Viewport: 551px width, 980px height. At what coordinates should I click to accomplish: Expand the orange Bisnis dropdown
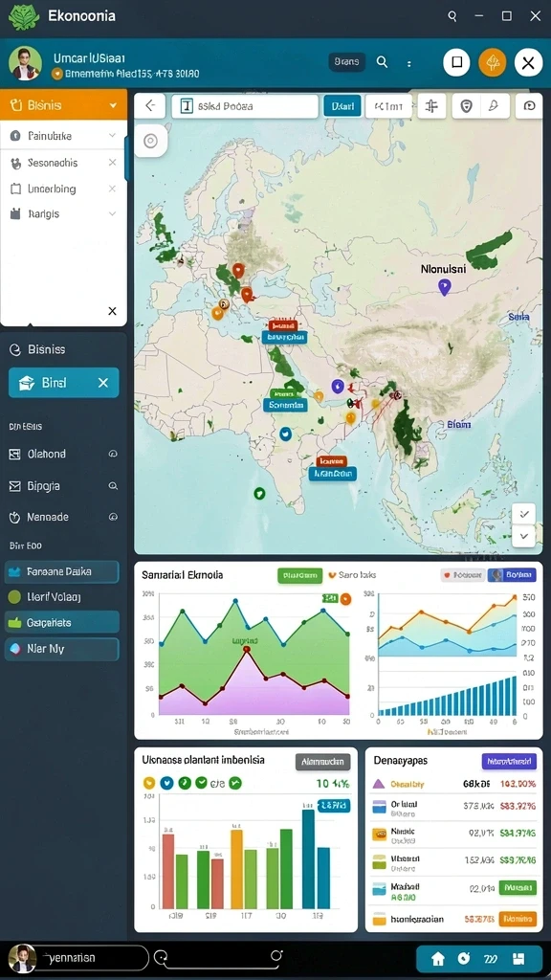tap(114, 105)
